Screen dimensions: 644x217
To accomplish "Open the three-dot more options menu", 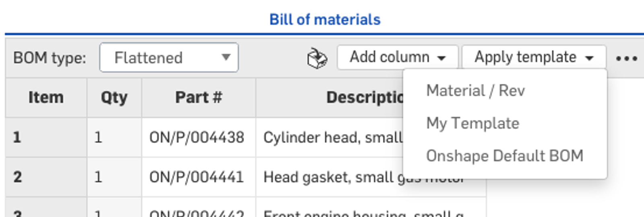I will (x=626, y=58).
